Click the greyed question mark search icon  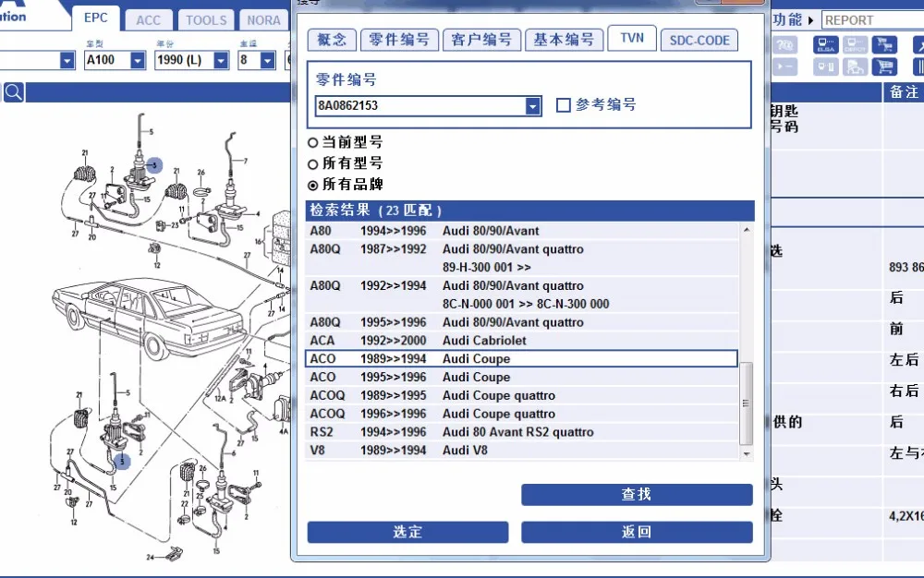(x=784, y=44)
